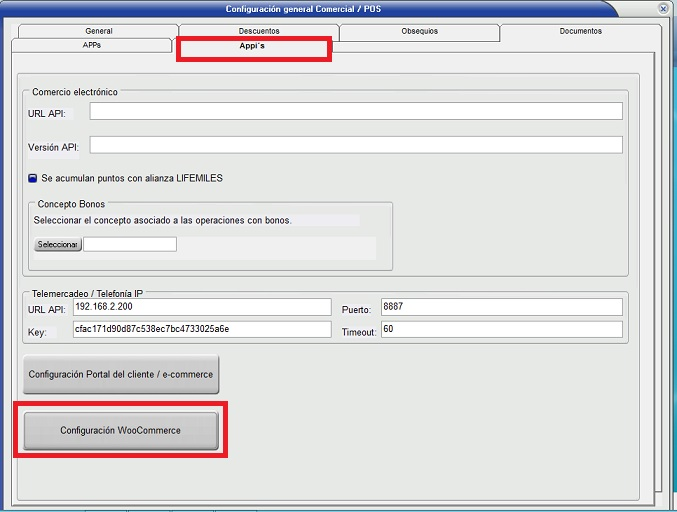Select the Timeout field showing 60
This screenshot has height=512, width=677.
(x=500, y=329)
